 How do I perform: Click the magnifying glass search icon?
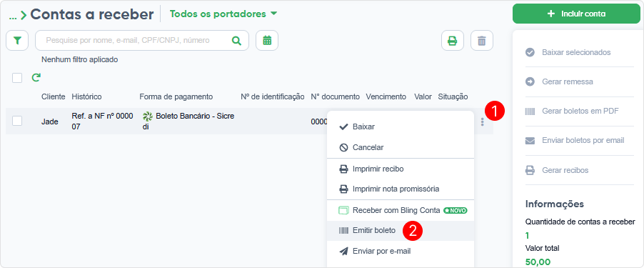coord(236,40)
